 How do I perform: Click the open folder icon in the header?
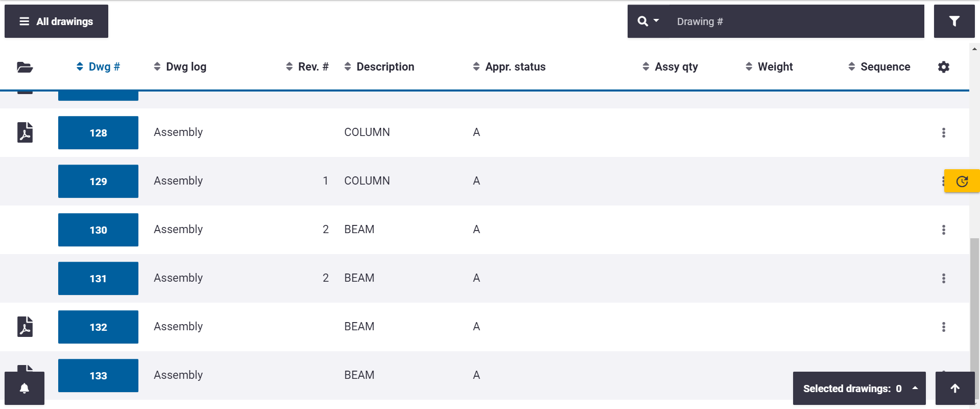[x=25, y=67]
